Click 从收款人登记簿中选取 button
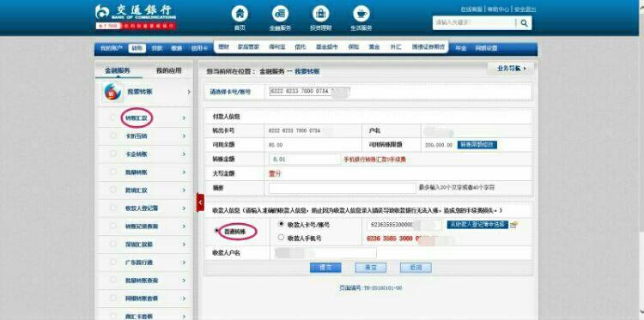 [477, 225]
